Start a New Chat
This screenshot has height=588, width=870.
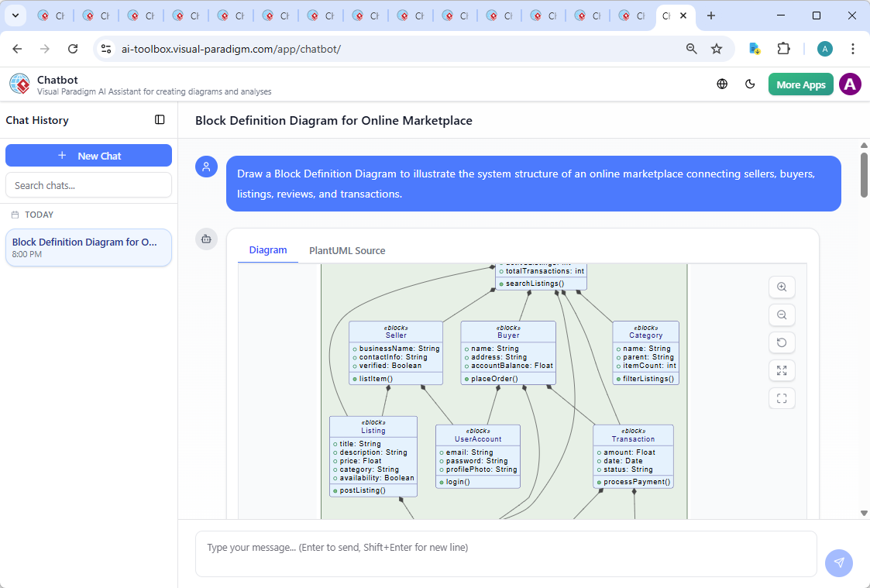(88, 156)
